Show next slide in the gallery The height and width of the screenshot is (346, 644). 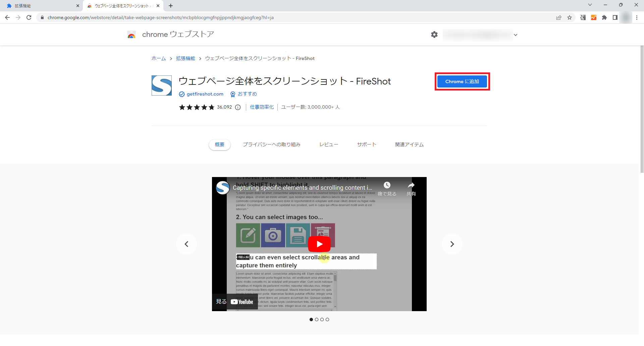(x=452, y=244)
